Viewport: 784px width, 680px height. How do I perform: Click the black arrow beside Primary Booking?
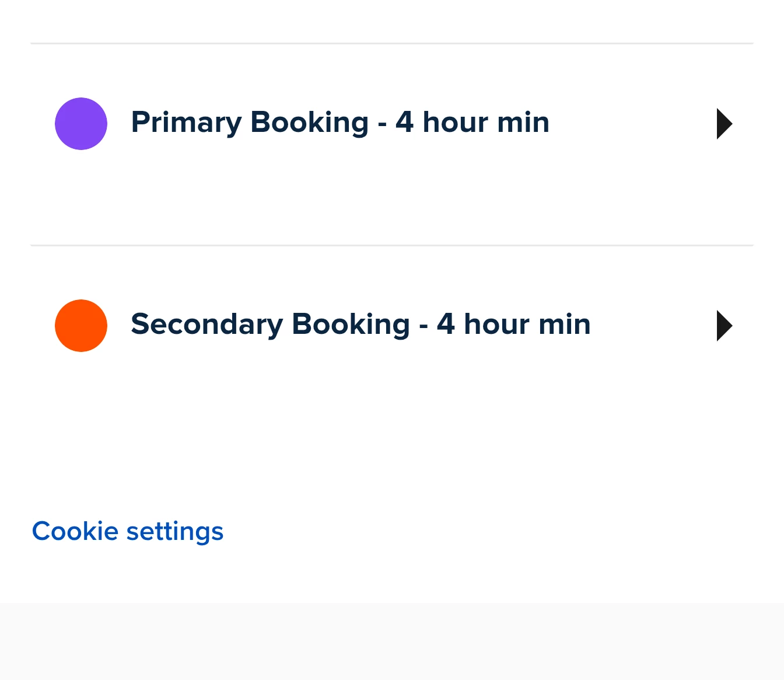pos(724,124)
